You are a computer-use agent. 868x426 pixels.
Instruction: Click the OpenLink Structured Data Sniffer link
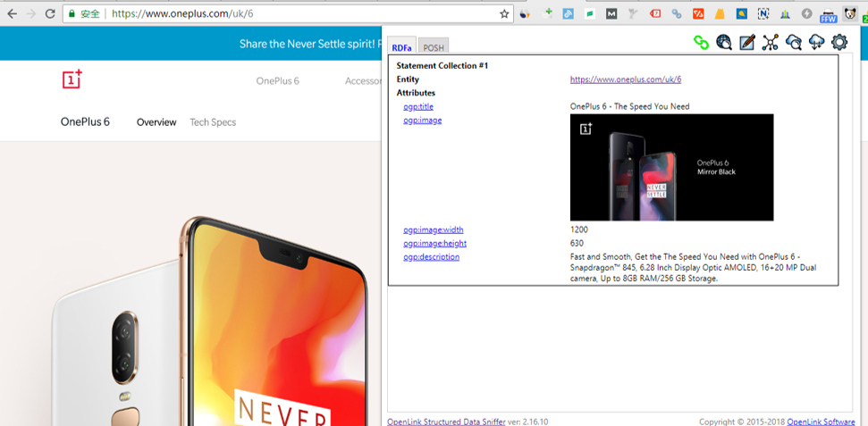[446, 421]
